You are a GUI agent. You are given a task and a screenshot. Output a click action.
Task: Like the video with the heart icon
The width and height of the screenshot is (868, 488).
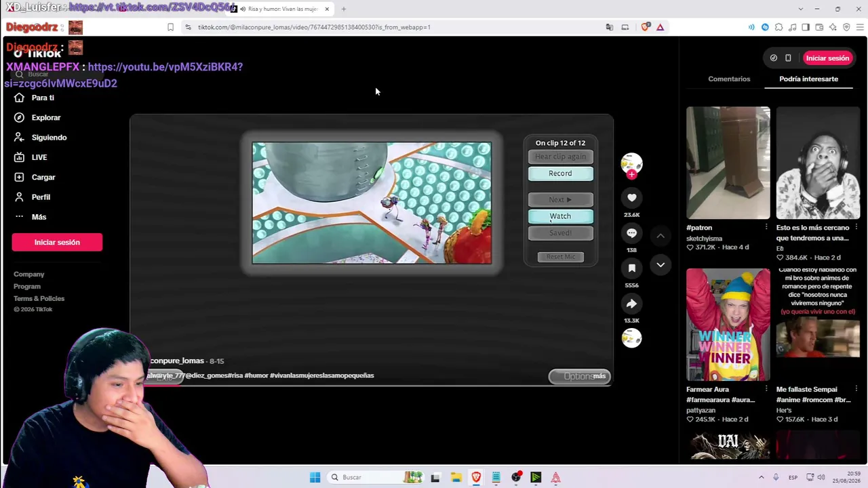point(631,198)
